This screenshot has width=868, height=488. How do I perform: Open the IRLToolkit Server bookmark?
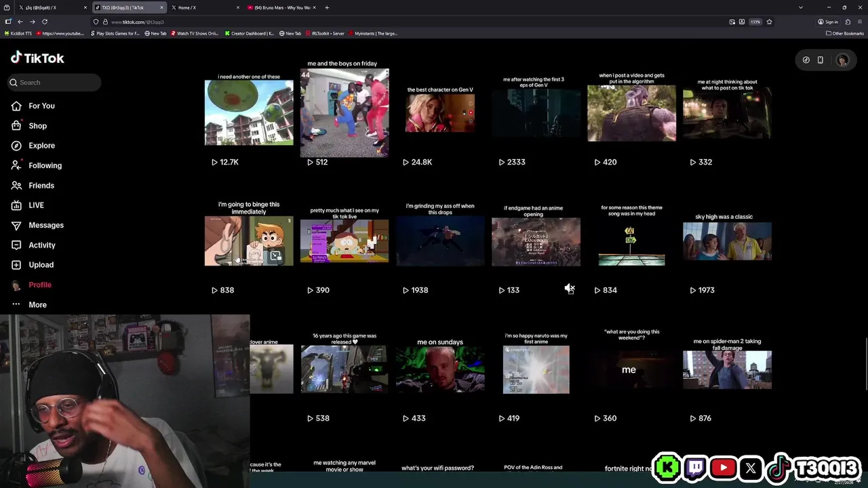[325, 33]
